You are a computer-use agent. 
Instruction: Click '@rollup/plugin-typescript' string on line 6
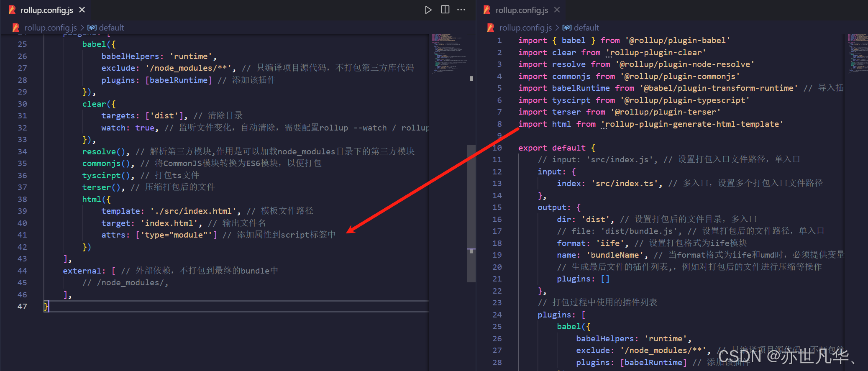tap(685, 100)
